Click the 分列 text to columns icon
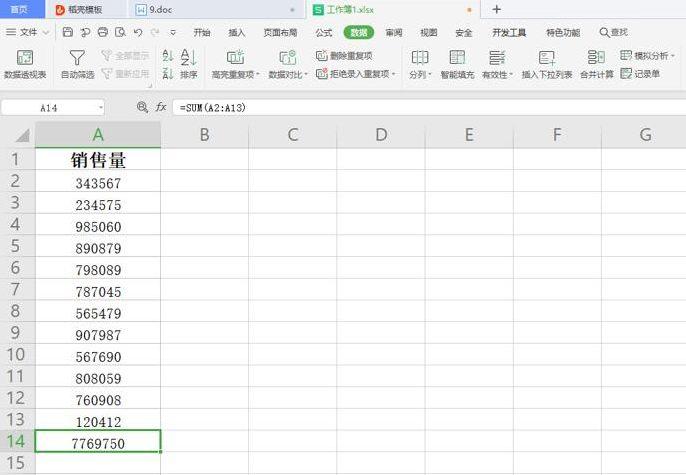The height and width of the screenshot is (475, 686). click(x=420, y=57)
